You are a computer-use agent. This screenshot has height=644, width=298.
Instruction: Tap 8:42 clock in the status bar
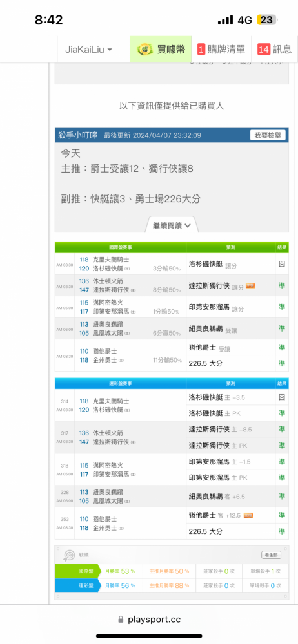pyautogui.click(x=48, y=20)
